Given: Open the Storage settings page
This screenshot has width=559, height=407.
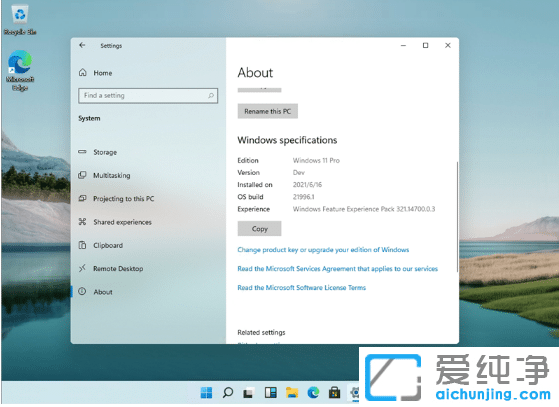Looking at the screenshot, I should tap(105, 152).
